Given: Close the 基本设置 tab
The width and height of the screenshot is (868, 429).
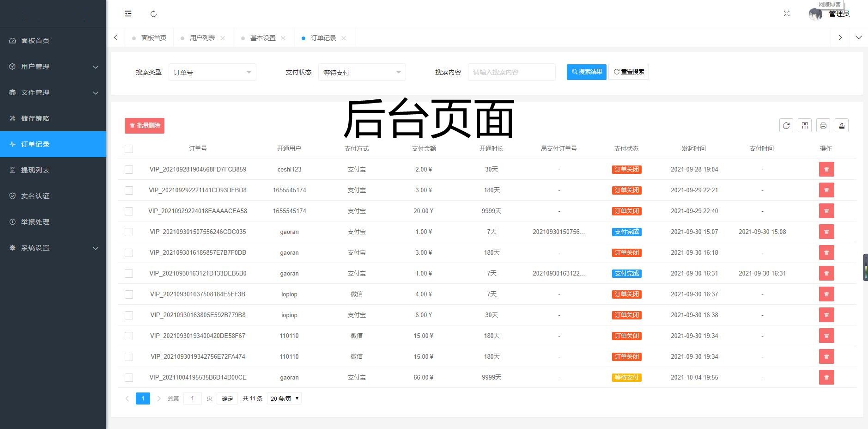Looking at the screenshot, I should point(283,38).
